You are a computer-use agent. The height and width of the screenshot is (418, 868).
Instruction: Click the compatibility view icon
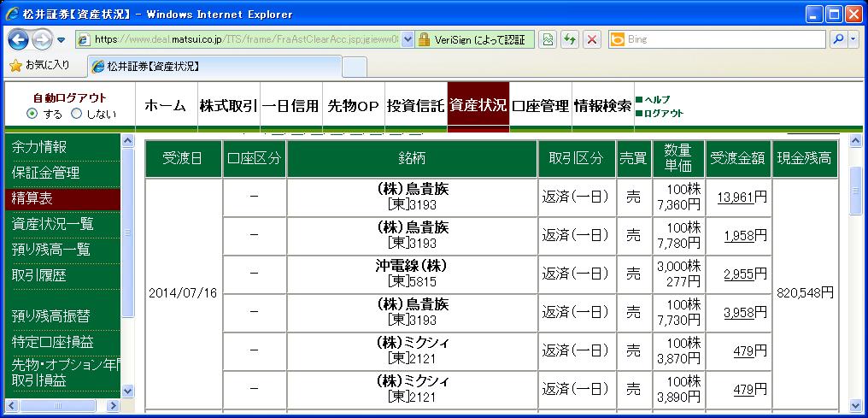click(548, 39)
